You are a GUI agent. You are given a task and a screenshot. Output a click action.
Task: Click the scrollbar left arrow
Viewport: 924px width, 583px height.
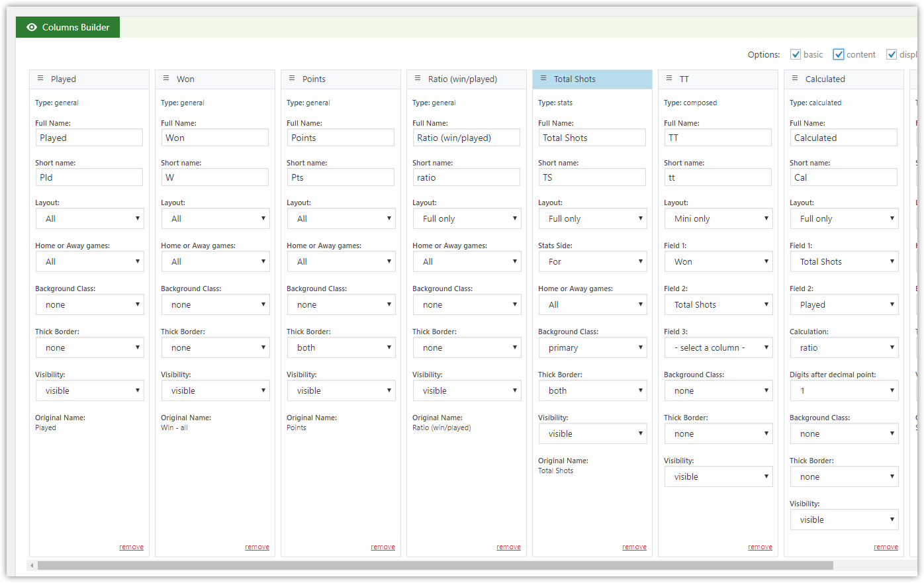coord(31,566)
